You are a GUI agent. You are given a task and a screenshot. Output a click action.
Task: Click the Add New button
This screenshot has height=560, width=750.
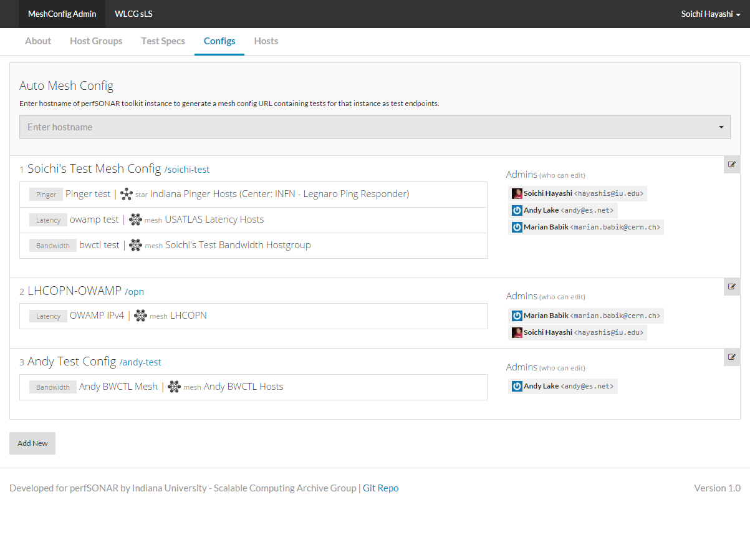(x=32, y=443)
